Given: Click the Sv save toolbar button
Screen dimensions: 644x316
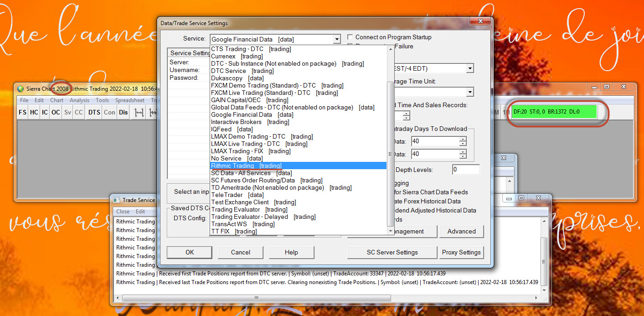Looking at the screenshot, I should [67, 112].
